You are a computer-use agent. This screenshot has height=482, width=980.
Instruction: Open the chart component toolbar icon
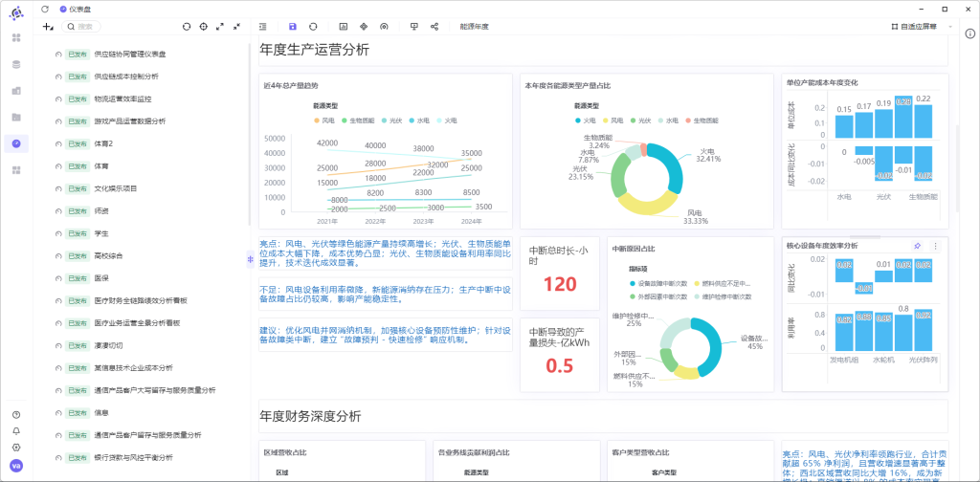(344, 27)
